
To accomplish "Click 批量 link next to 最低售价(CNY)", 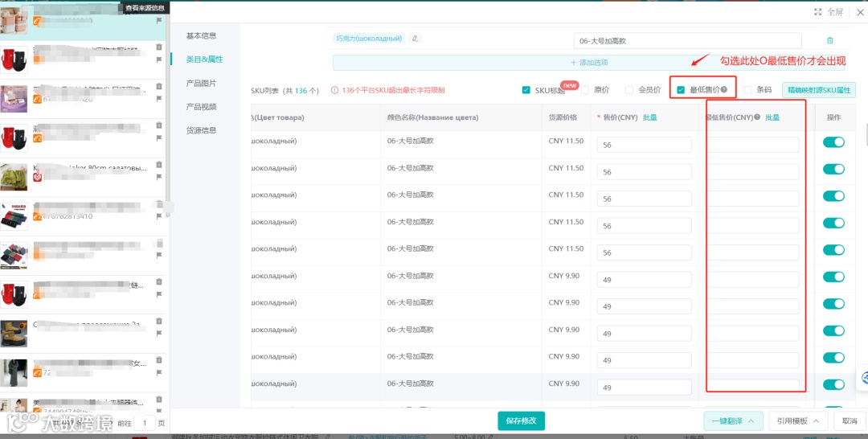I will [772, 117].
